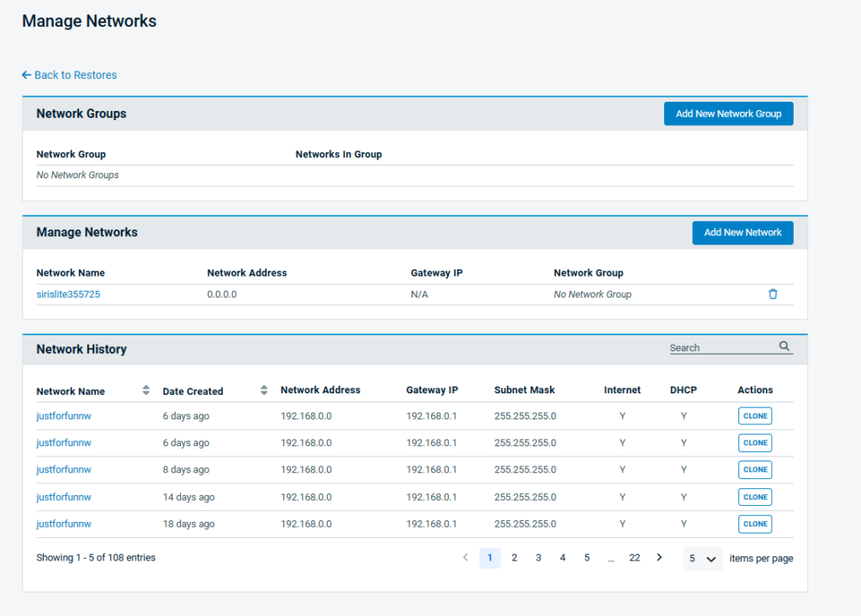Go to page 2 of history
This screenshot has width=861, height=616.
[514, 558]
